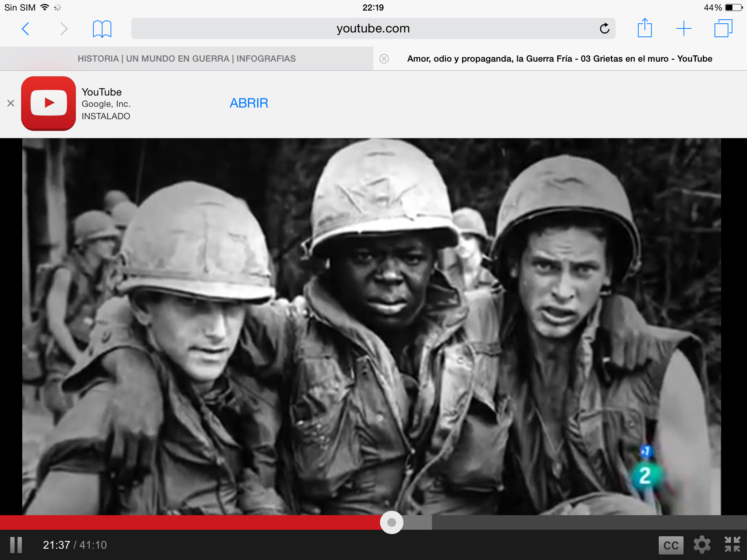Click the progress bar scrubber handle

(x=392, y=522)
